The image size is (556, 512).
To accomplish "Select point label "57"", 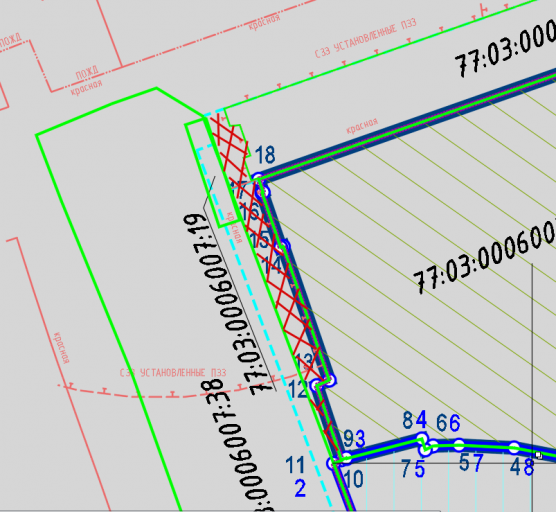I will pyautogui.click(x=471, y=463).
